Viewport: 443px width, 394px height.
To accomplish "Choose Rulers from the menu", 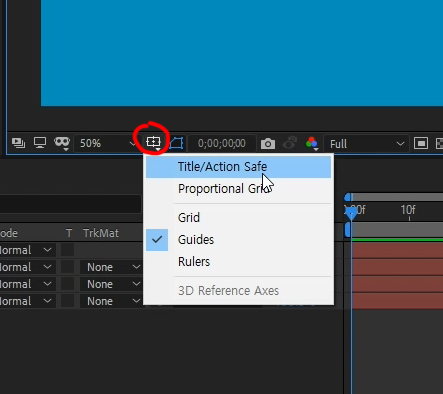I will pyautogui.click(x=238, y=262).
